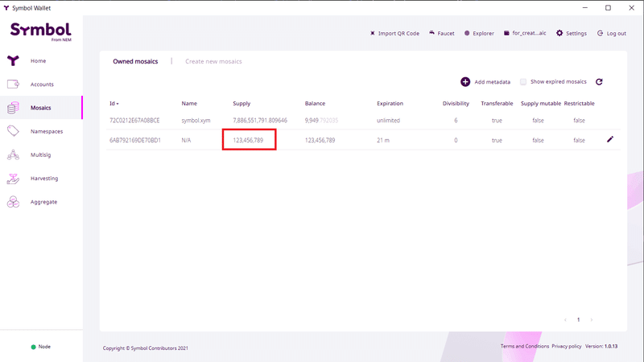Open Harvesting plant icon
Image resolution: width=644 pixels, height=362 pixels.
coord(13,179)
